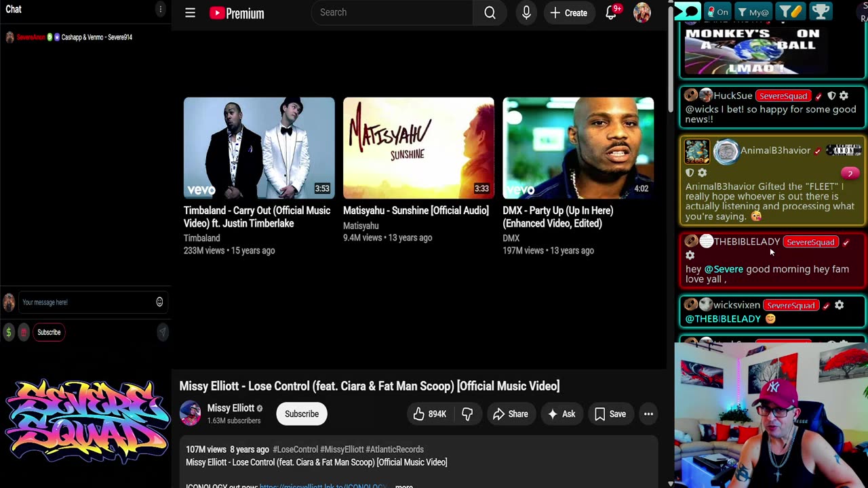
Task: Open the Missy Elliott channel name link
Action: pos(231,408)
